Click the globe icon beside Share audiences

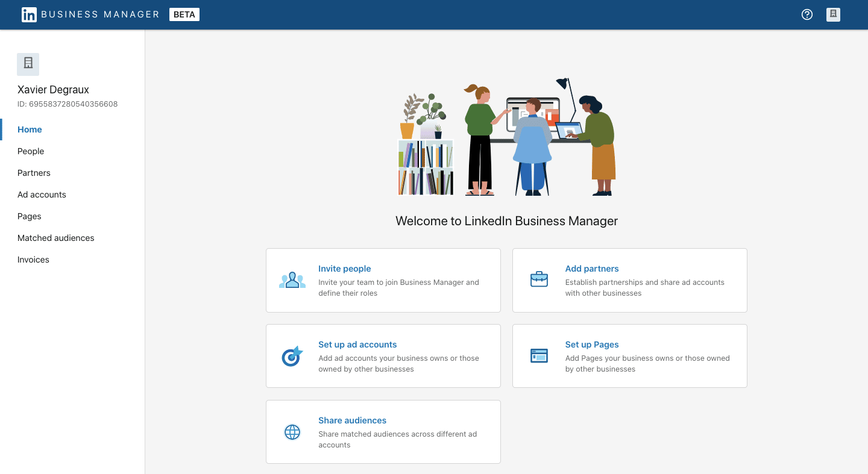292,432
